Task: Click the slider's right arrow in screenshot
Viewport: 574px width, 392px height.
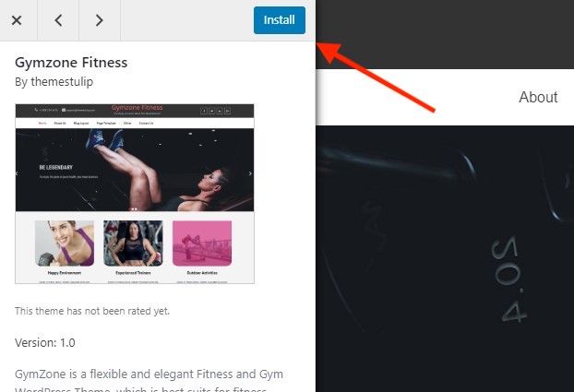Action: (250, 173)
